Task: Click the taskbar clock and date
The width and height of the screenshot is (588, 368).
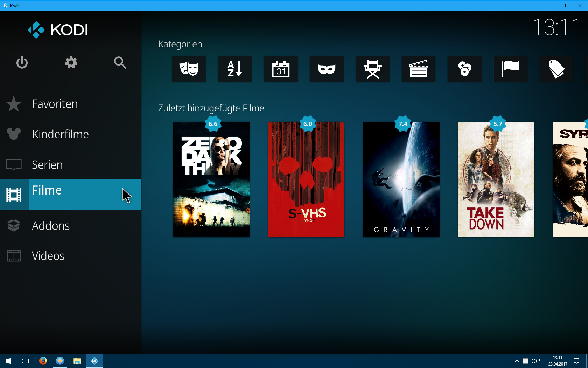Action: (x=558, y=361)
